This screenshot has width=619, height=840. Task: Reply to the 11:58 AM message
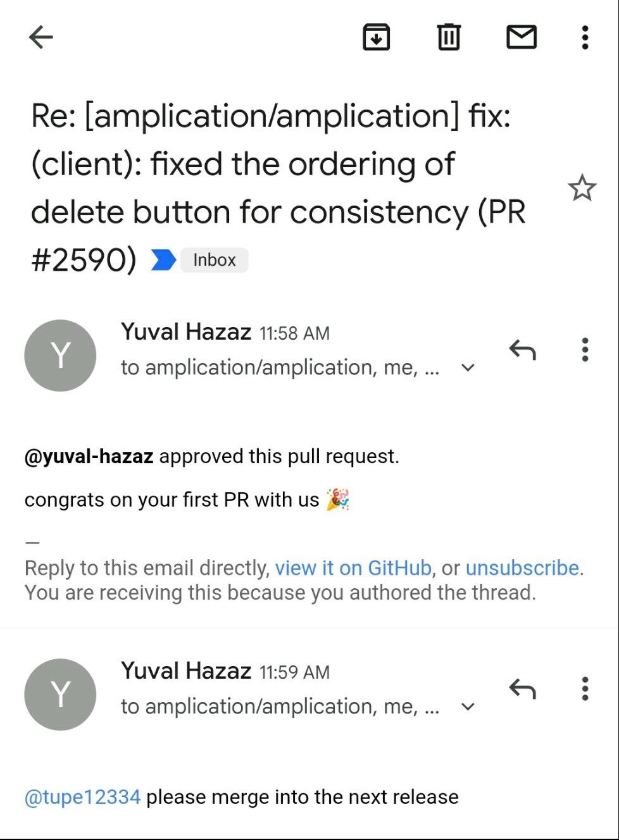[523, 350]
